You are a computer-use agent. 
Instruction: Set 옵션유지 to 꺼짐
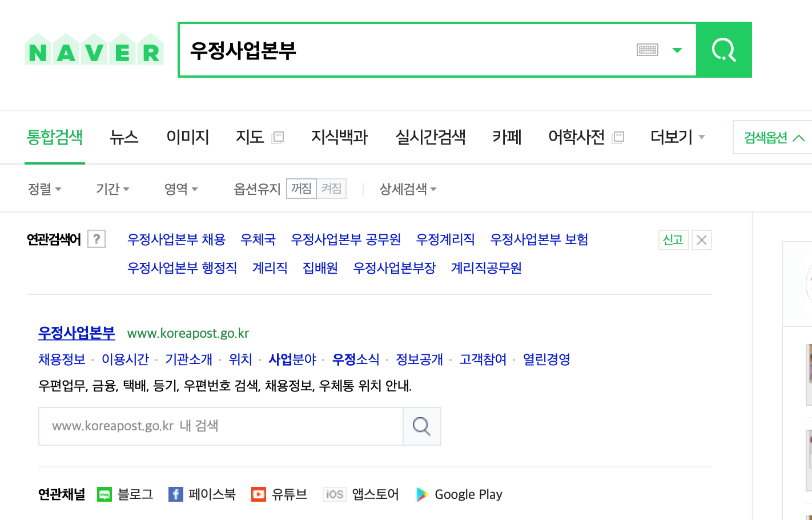(x=302, y=189)
